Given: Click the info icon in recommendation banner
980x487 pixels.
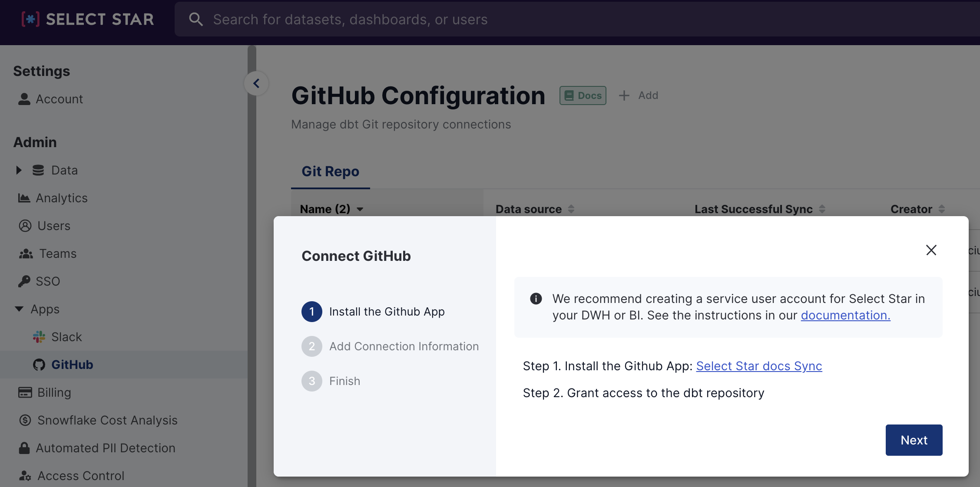Looking at the screenshot, I should tap(536, 299).
